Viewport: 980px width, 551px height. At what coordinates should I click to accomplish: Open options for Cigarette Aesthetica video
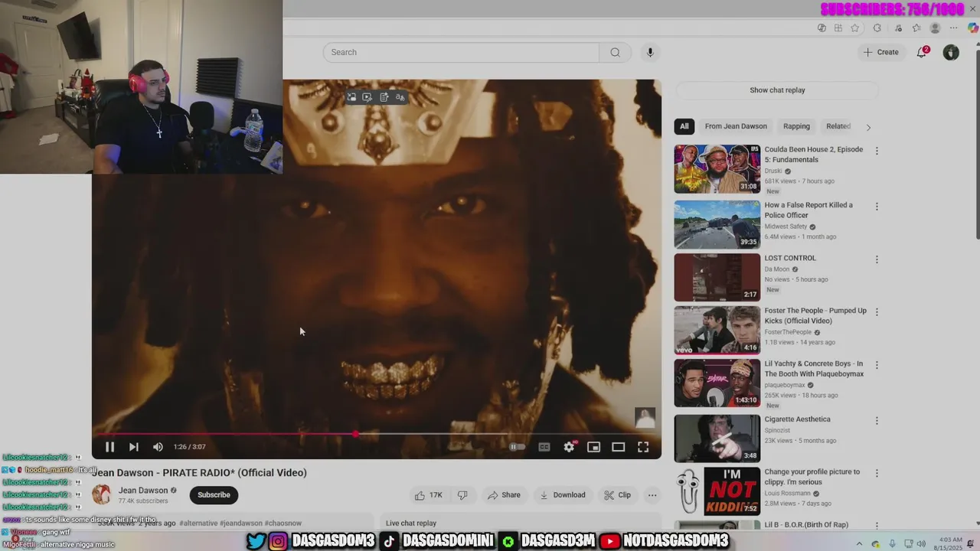click(877, 421)
